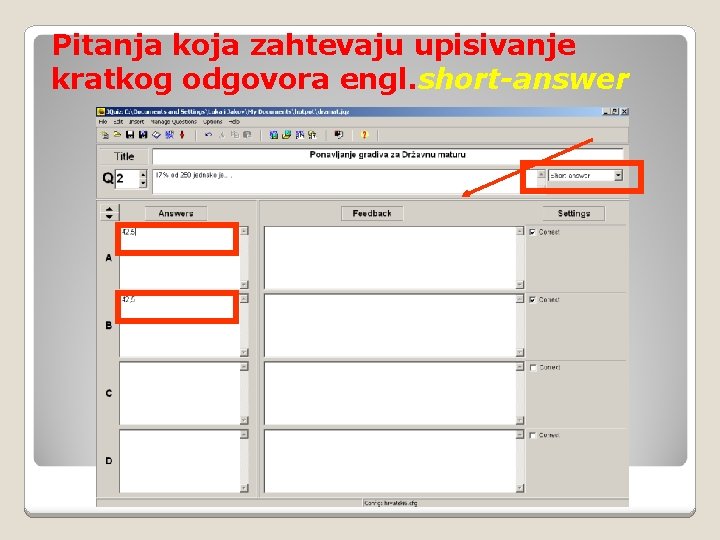
Task: Click the Open file folder icon
Action: 117,135
